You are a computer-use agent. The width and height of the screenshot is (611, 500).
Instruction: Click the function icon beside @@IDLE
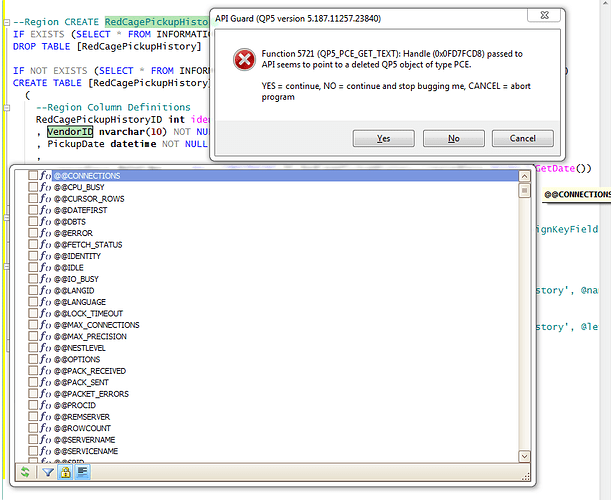click(x=45, y=267)
